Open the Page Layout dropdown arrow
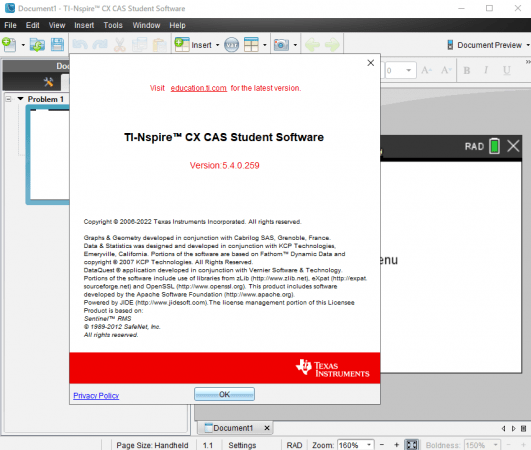531x450 pixels. tap(265, 45)
